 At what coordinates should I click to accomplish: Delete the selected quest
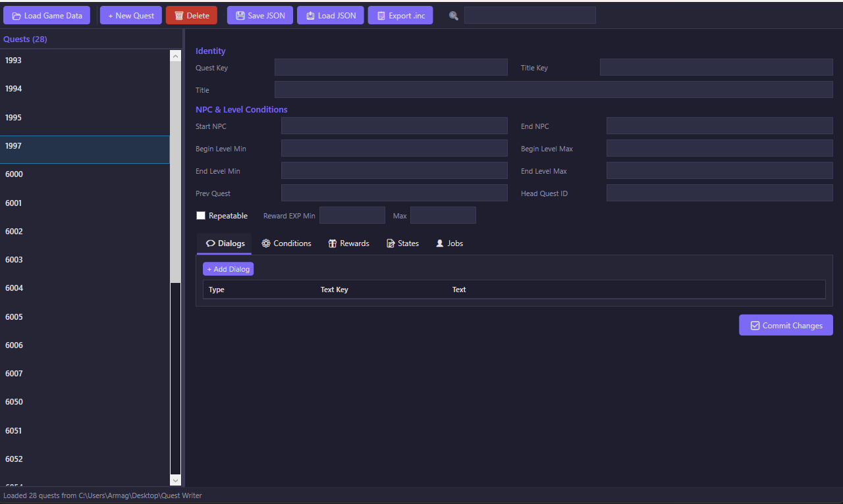pyautogui.click(x=192, y=15)
